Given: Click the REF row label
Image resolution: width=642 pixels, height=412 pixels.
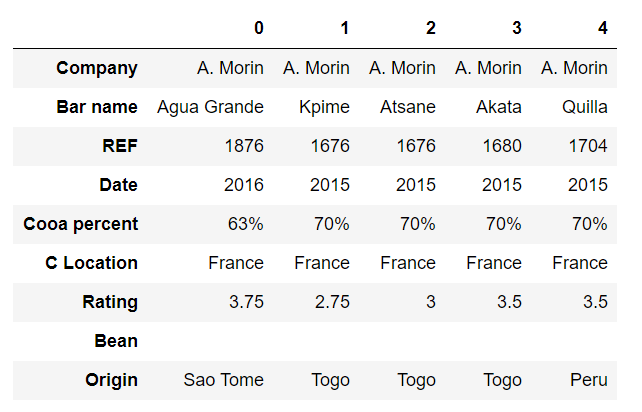Looking at the screenshot, I should point(119,146).
